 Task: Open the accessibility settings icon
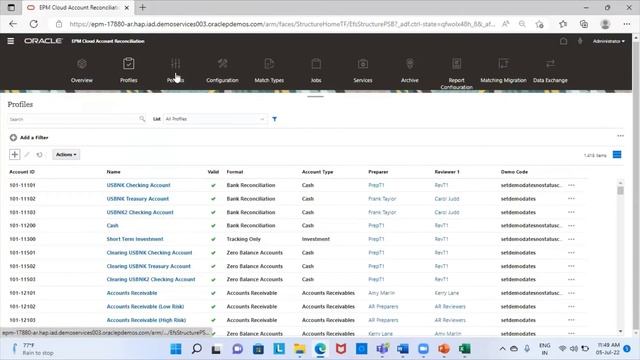coord(580,41)
